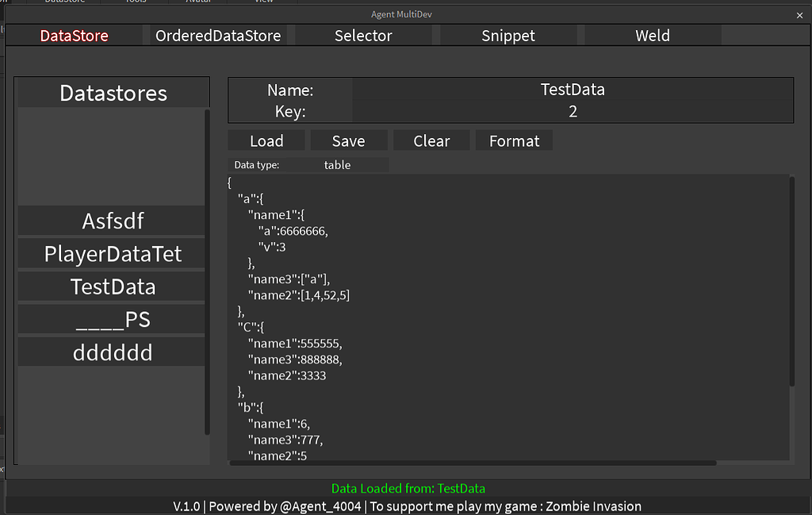Switch to the DataStore tab

(x=75, y=36)
